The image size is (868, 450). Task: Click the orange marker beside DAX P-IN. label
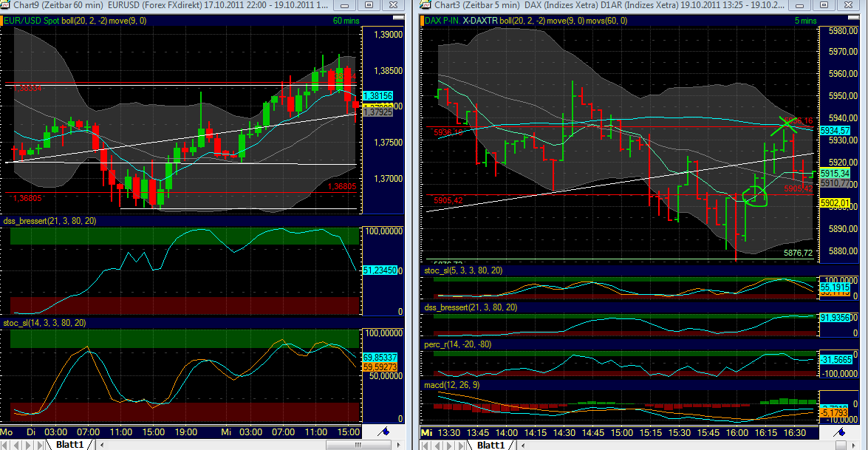420,21
